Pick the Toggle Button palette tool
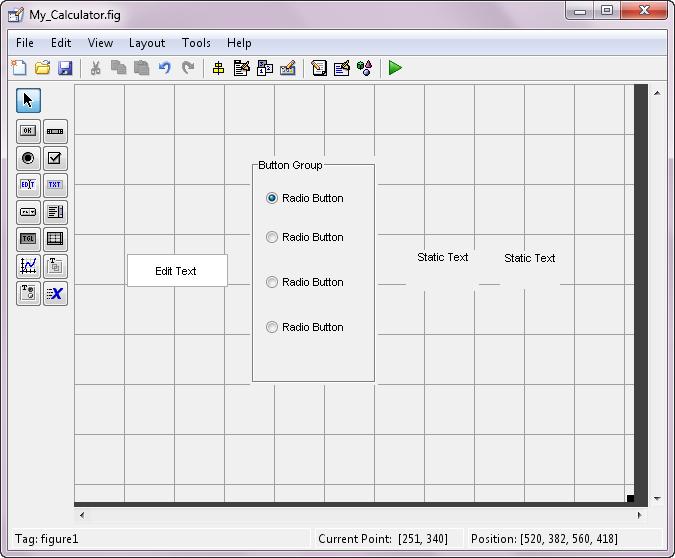The width and height of the screenshot is (675, 558). tap(28, 239)
